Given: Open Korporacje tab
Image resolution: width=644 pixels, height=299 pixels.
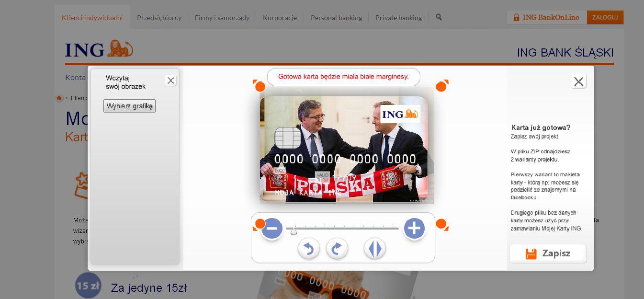Looking at the screenshot, I should pyautogui.click(x=280, y=18).
